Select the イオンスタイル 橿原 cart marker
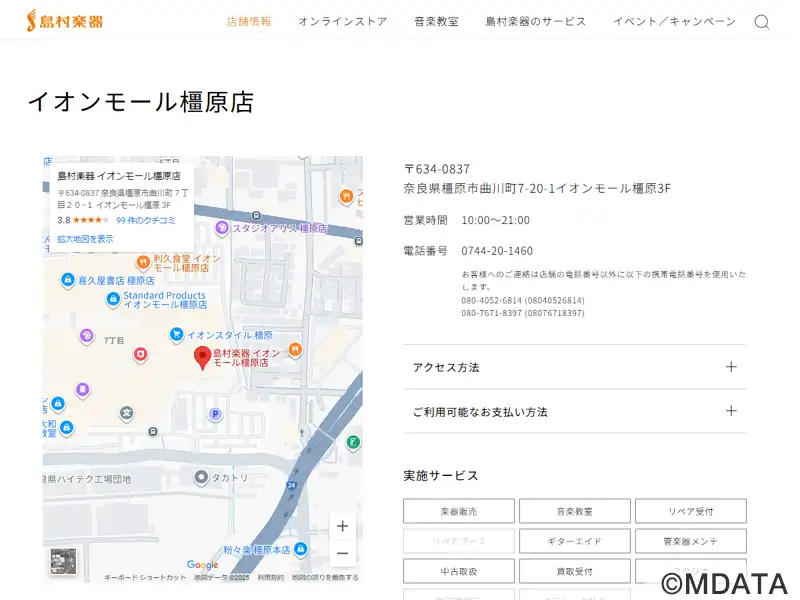800x600 pixels. point(176,335)
